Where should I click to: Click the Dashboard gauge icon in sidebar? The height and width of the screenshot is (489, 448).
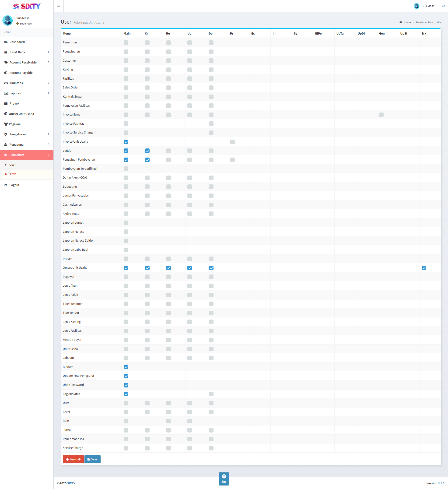6,42
